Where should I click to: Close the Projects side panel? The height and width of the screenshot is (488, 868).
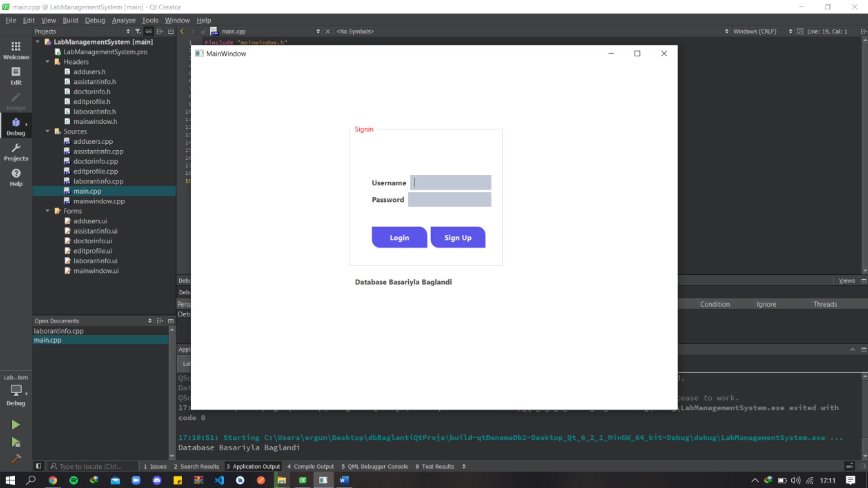coord(171,31)
